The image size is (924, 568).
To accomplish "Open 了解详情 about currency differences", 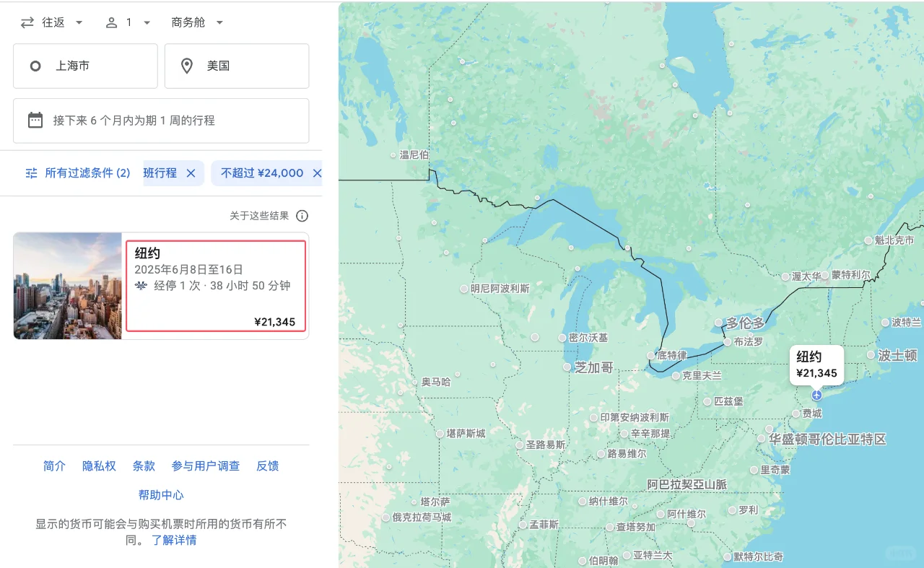I will (175, 539).
